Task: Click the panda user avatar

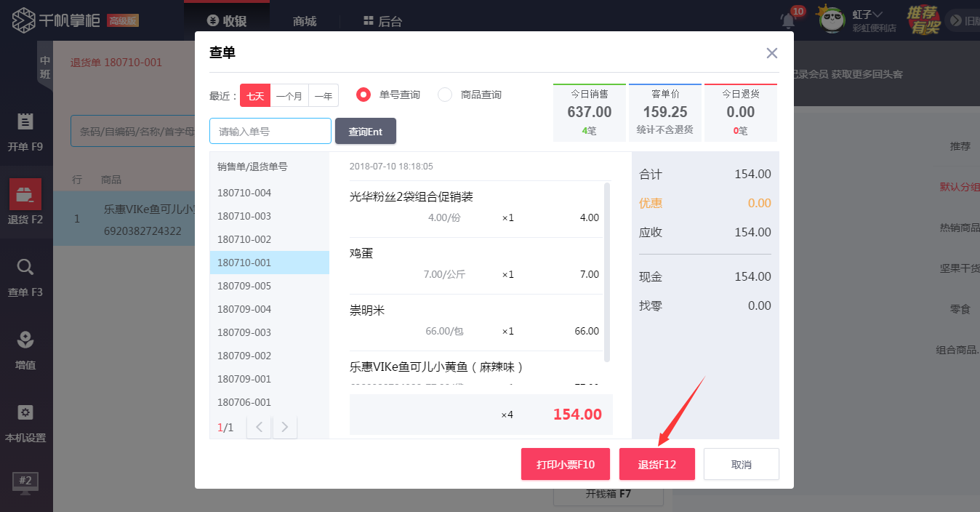Action: coord(832,20)
